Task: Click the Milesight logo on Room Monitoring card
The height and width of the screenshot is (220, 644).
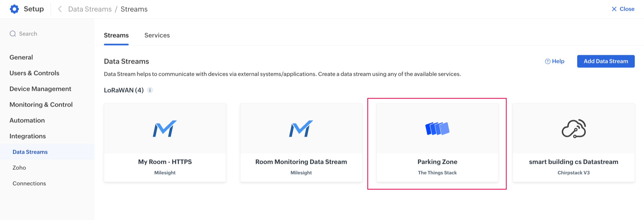Action: 301,129
